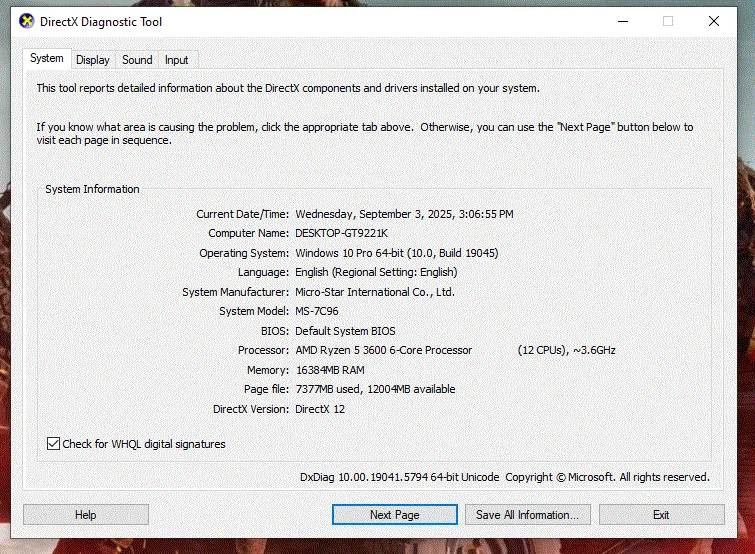Click the Default System BIOS value
This screenshot has width=755, height=554.
tap(345, 331)
